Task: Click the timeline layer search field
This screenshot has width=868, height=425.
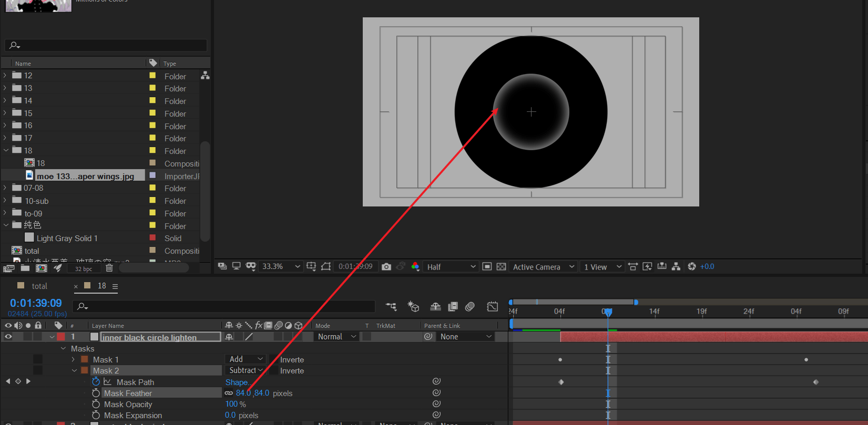Action: coord(224,306)
